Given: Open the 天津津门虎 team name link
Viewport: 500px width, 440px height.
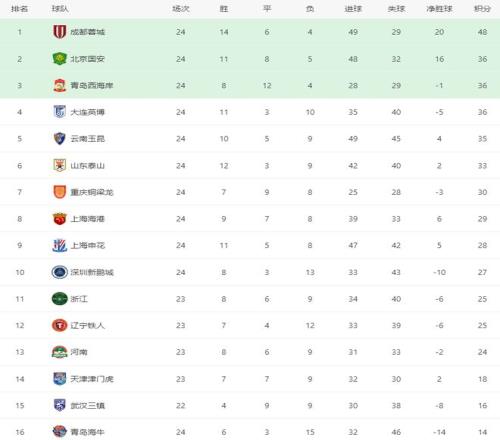Looking at the screenshot, I should [x=92, y=379].
